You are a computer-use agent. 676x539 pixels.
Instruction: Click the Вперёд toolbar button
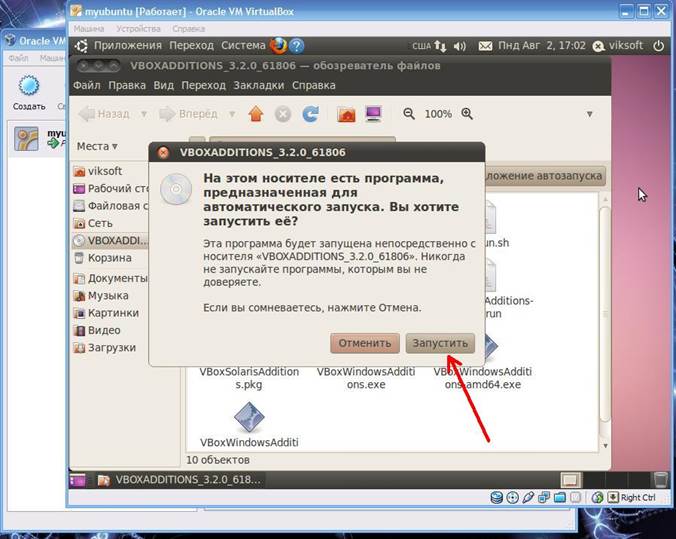[188, 114]
